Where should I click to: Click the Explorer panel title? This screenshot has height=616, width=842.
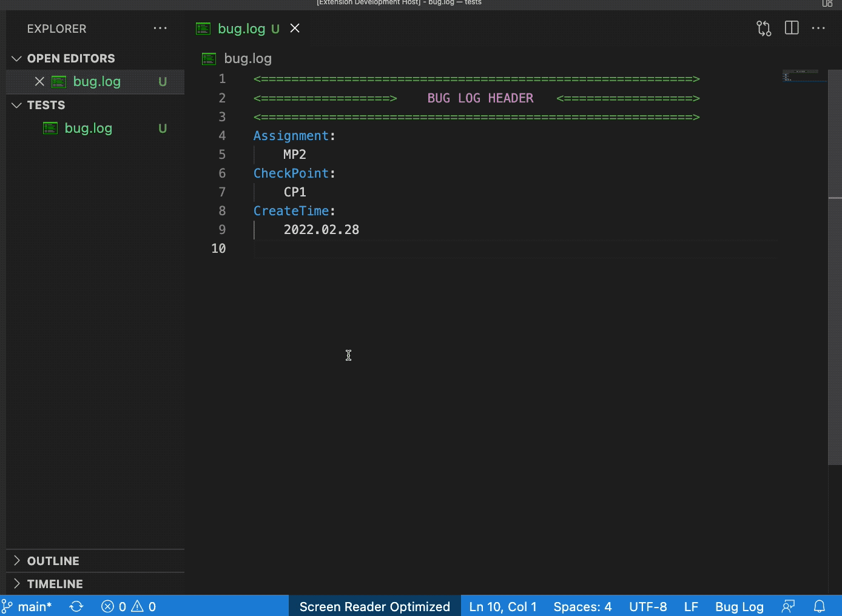[56, 28]
